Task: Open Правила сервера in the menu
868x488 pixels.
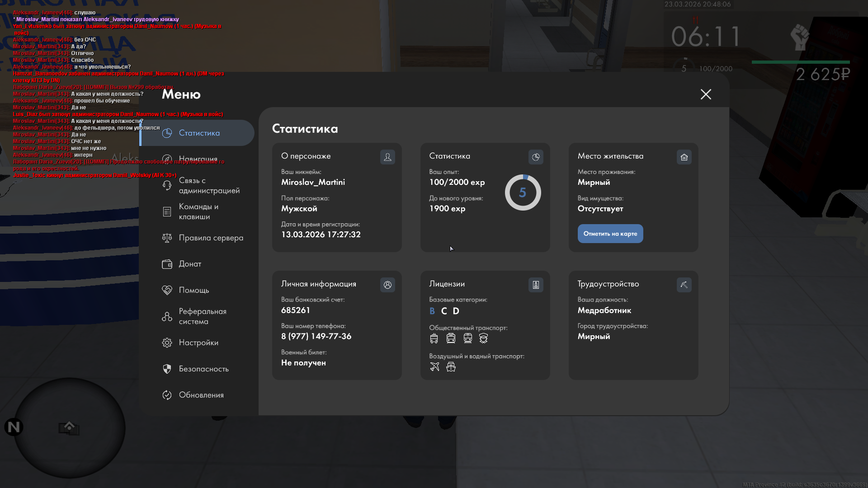Action: (x=211, y=238)
